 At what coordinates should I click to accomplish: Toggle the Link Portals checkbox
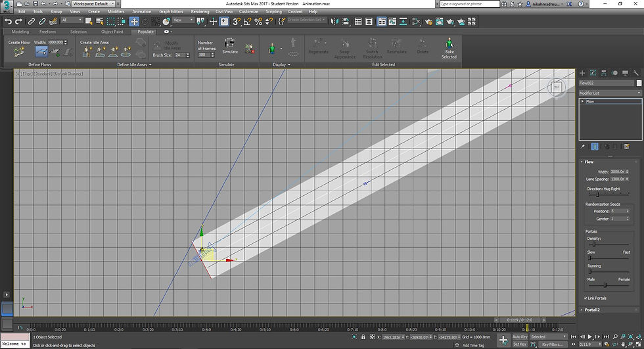point(586,298)
